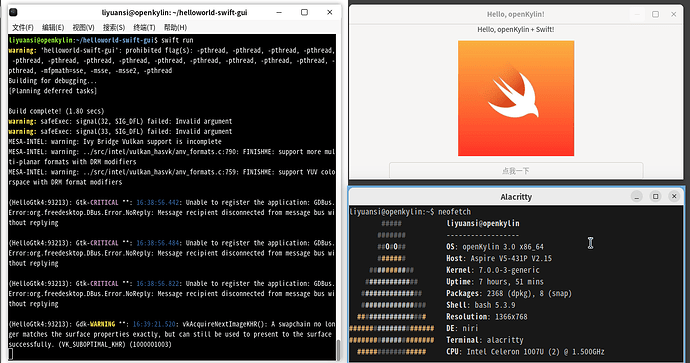Open the 终端(T) menu
This screenshot has height=363, width=690.
click(x=144, y=27)
